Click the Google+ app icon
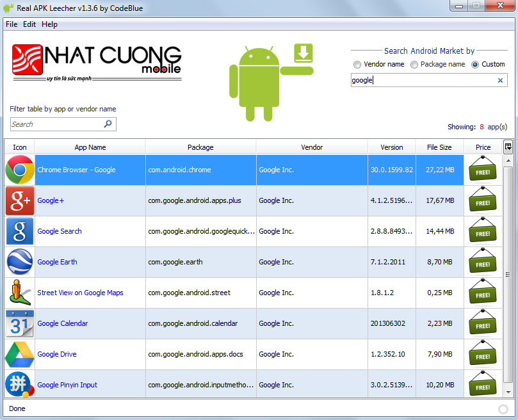This screenshot has width=518, height=420. 20,200
